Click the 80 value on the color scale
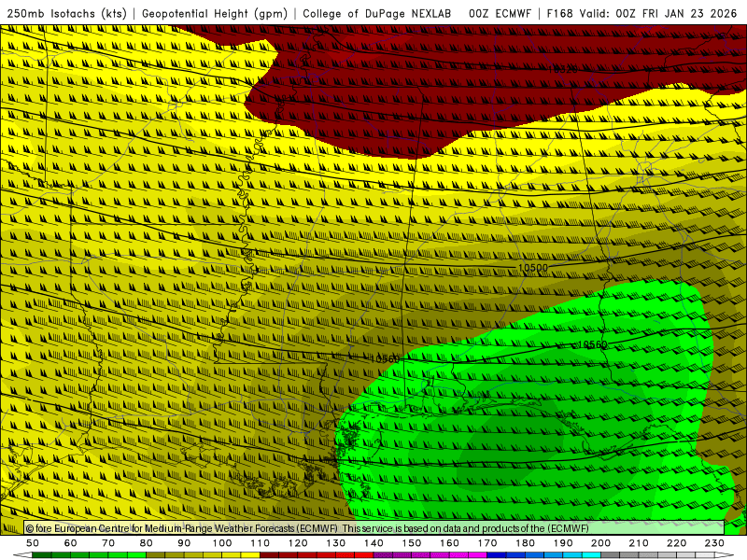This screenshot has height=560, width=747. [x=147, y=543]
